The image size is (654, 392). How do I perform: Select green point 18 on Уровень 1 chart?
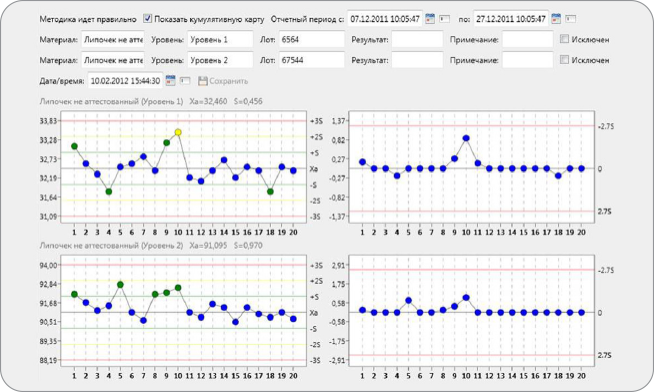pos(270,192)
